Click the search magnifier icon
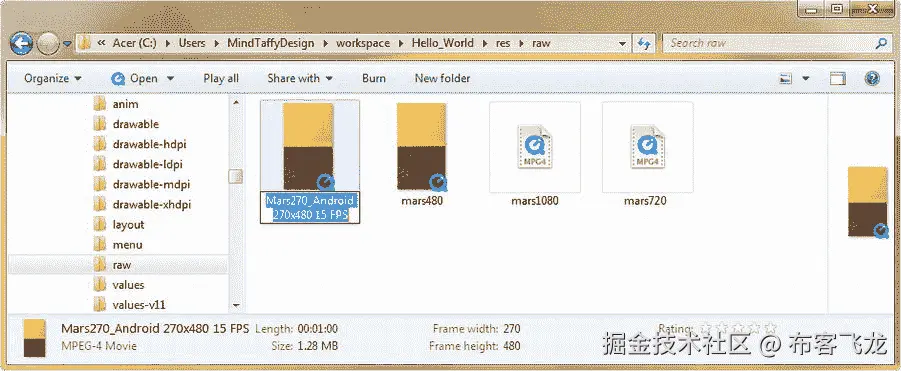The width and height of the screenshot is (901, 371). pos(881,43)
